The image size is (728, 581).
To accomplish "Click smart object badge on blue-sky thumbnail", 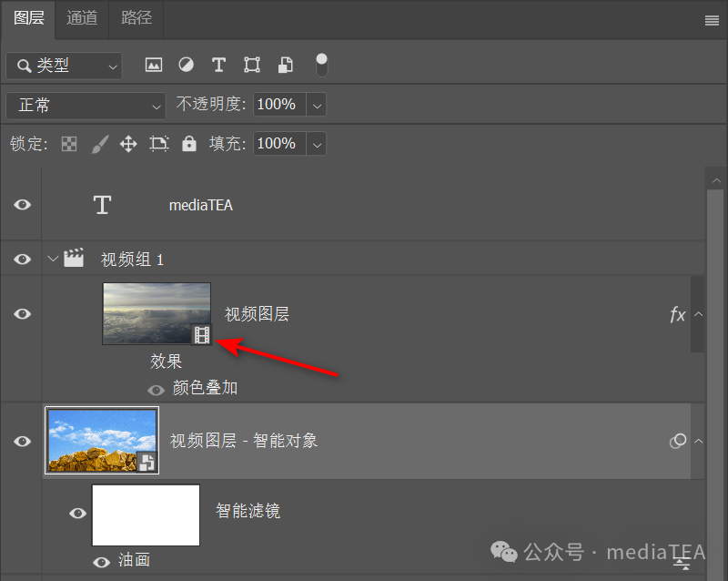I will 147,462.
